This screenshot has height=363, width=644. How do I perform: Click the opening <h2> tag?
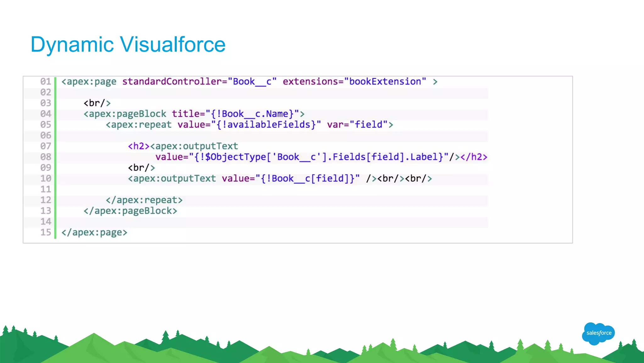click(x=139, y=146)
